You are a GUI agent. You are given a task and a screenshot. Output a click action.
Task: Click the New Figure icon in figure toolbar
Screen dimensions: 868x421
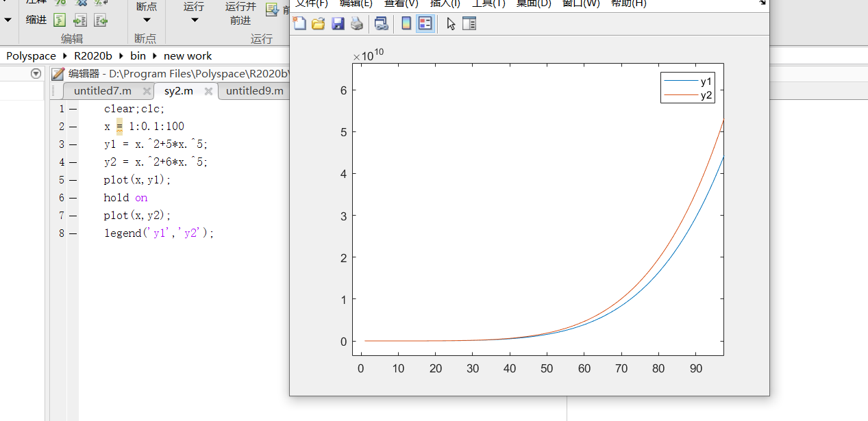point(299,24)
